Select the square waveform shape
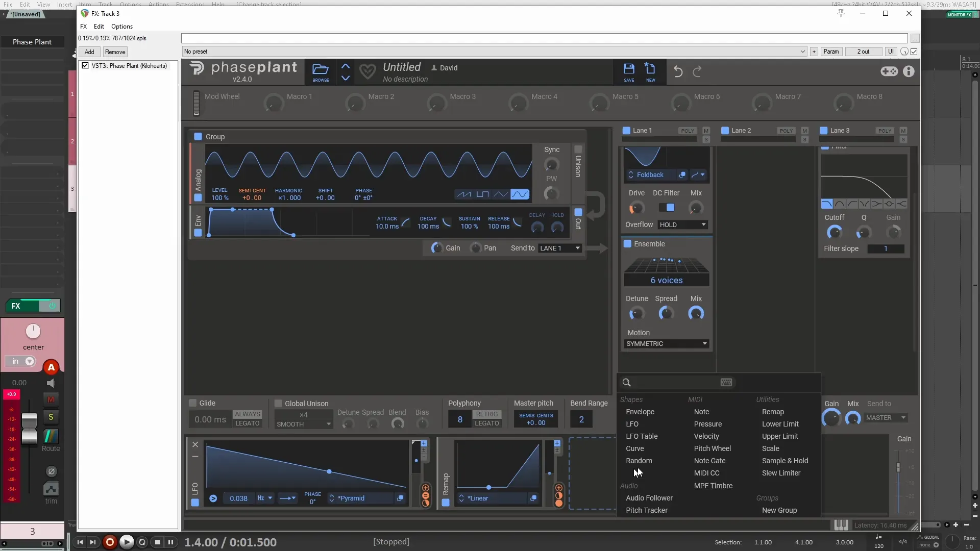The image size is (980, 551). point(482,194)
